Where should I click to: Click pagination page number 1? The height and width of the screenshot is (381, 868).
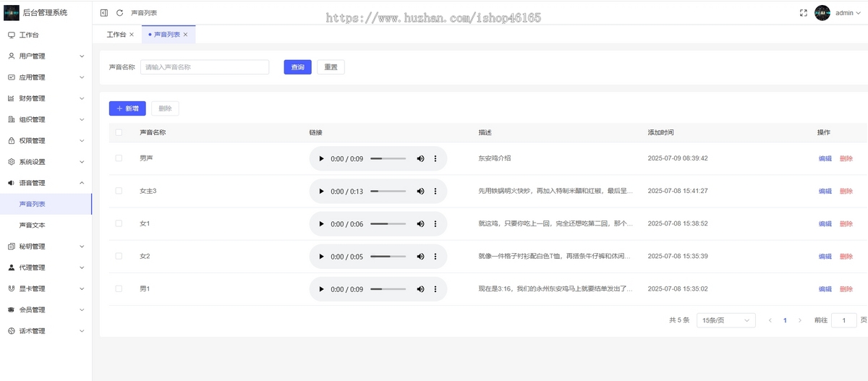coord(785,320)
